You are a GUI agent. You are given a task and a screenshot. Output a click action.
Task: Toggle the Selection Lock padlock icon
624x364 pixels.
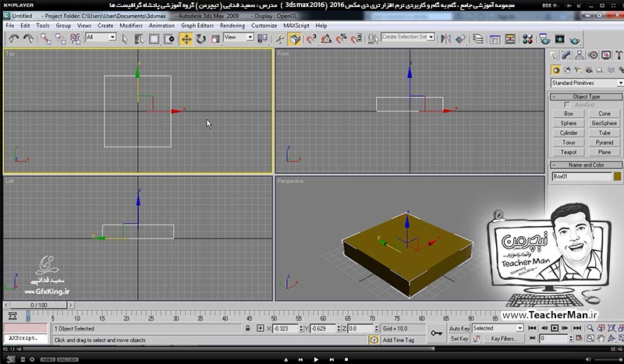248,329
